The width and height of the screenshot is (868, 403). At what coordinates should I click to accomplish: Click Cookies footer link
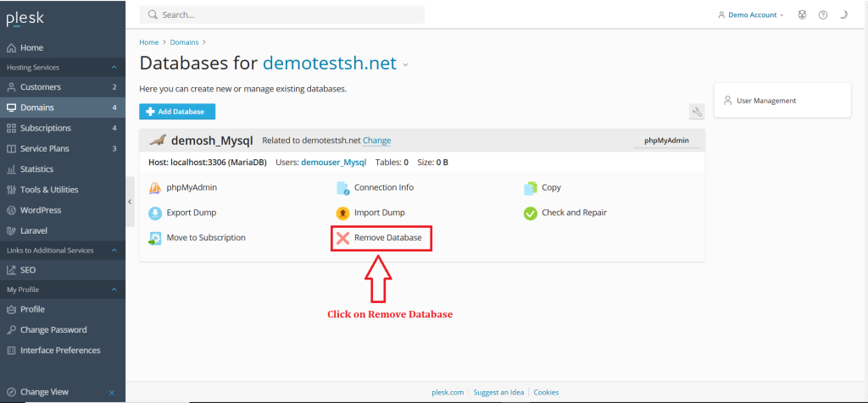547,393
